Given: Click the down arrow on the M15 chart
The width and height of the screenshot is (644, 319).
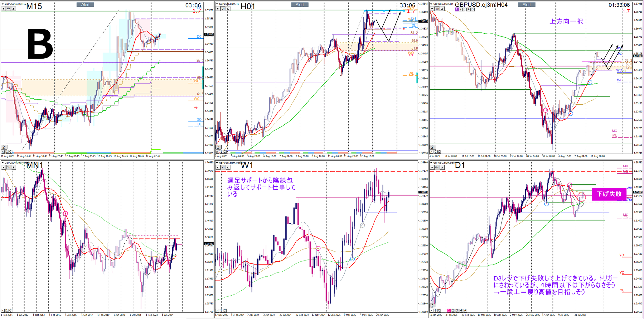Looking at the screenshot, I should (x=3, y=9).
